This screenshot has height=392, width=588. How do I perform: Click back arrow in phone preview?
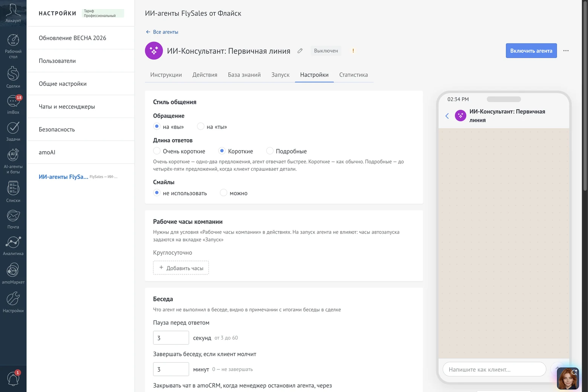click(447, 116)
